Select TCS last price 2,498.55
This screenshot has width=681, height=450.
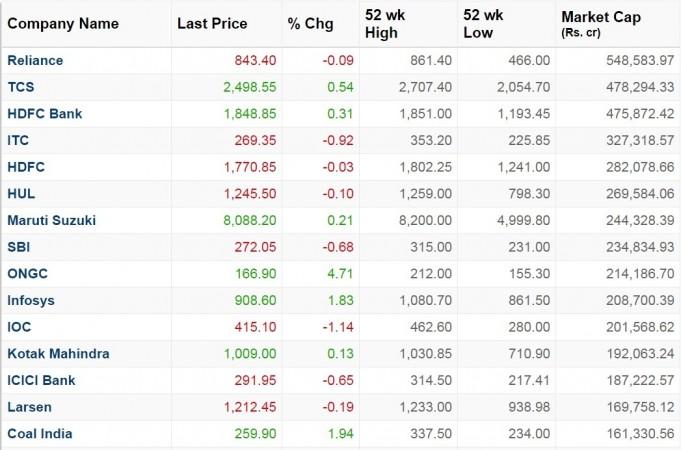(250, 87)
